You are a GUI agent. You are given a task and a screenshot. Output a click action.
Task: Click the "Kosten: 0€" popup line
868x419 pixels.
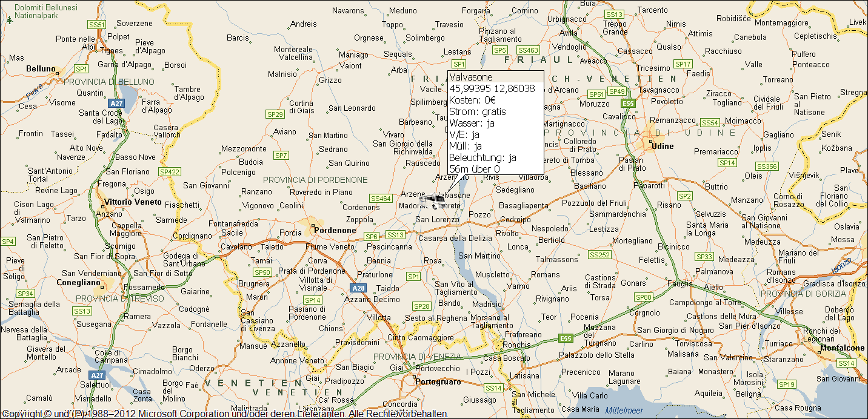point(473,100)
